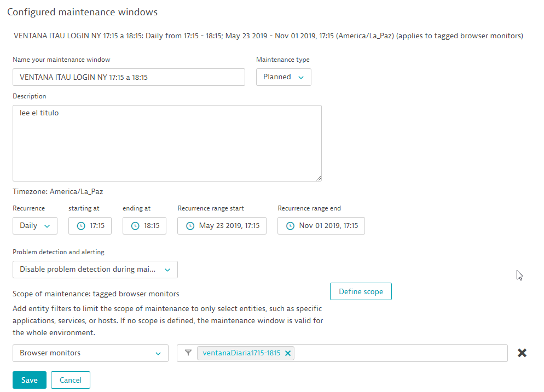Save the maintenance window
Screen dimensions: 544x392
click(x=30, y=380)
